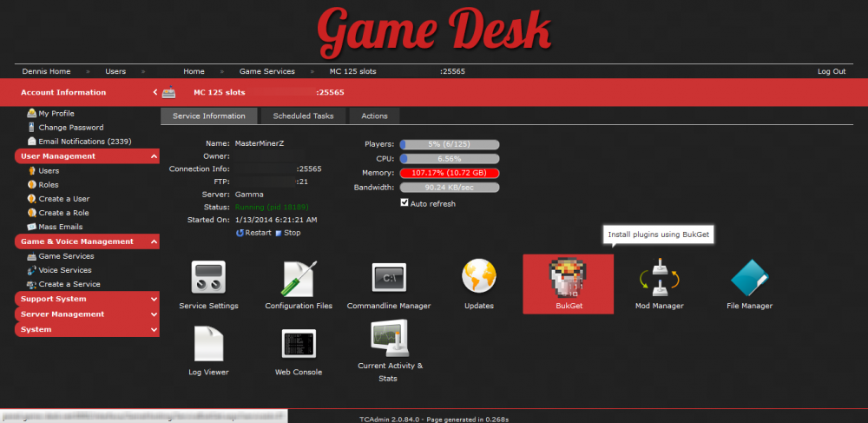Expand the Support System section
This screenshot has width=868, height=423.
click(87, 299)
